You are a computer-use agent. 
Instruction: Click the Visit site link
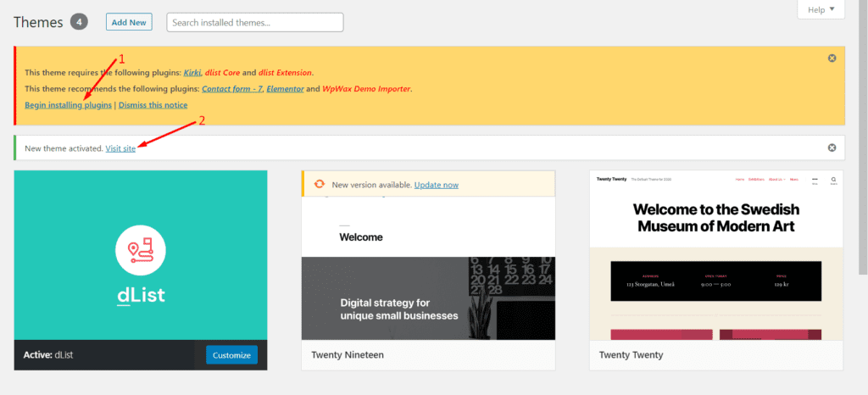(x=120, y=148)
